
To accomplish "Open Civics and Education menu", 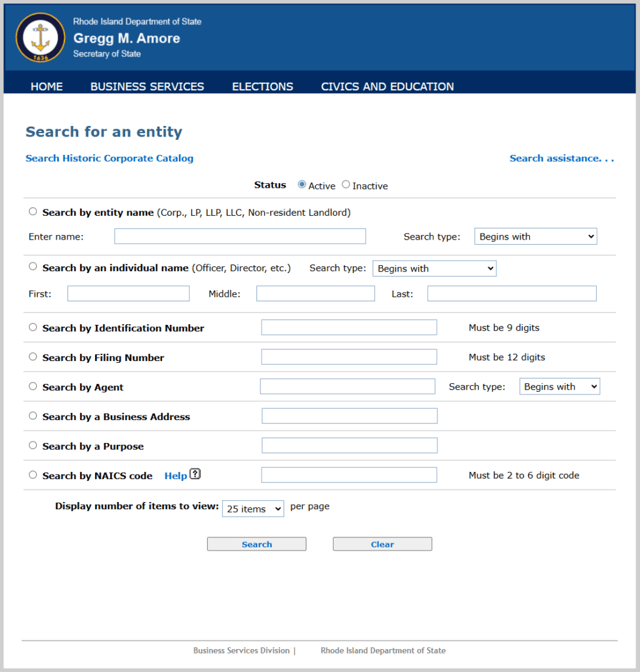I will point(387,87).
